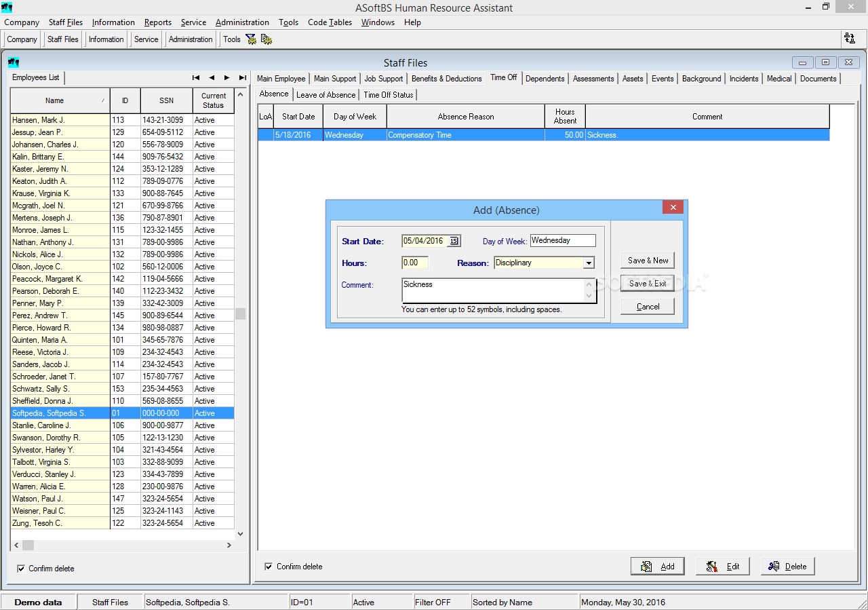868x610 pixels.
Task: Open the Code Tables menu
Action: point(330,22)
